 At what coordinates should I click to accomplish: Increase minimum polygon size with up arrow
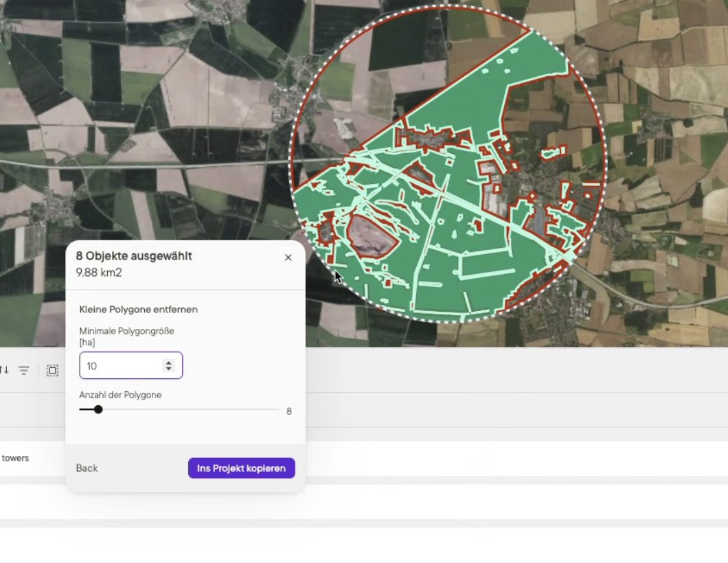click(x=168, y=362)
